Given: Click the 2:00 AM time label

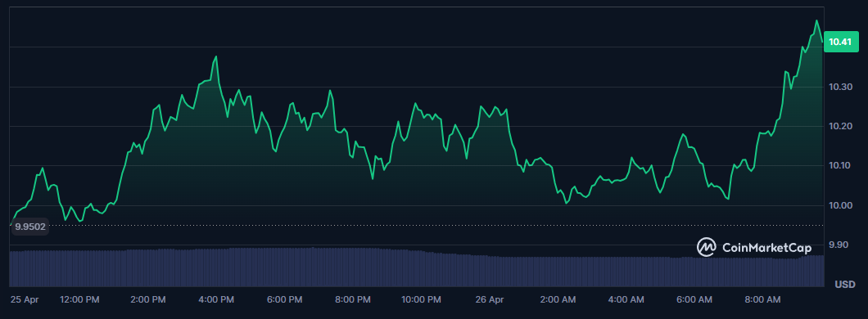Looking at the screenshot, I should click(558, 299).
